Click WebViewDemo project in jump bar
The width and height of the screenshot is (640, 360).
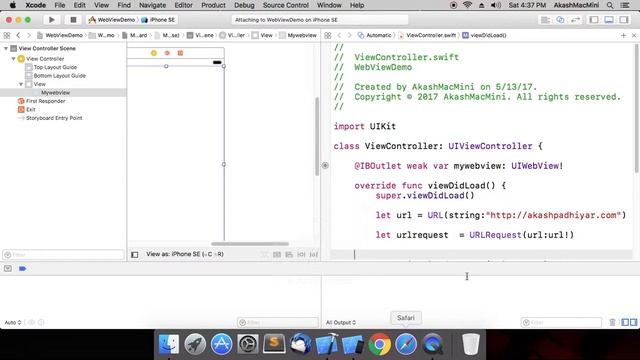point(60,36)
